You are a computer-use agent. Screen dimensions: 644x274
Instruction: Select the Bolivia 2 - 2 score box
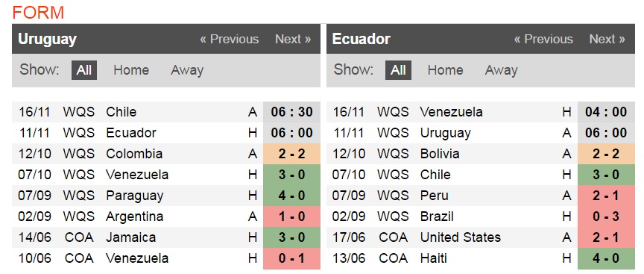606,154
